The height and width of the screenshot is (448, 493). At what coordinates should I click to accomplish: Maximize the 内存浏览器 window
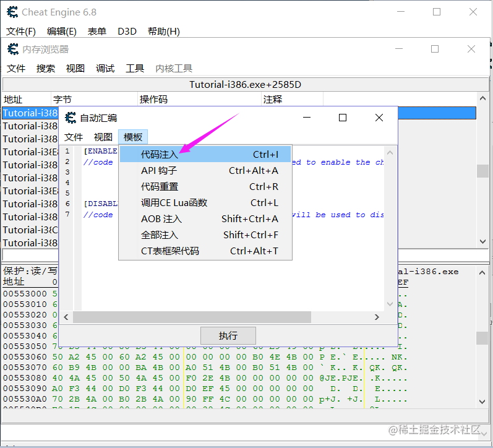click(x=435, y=49)
